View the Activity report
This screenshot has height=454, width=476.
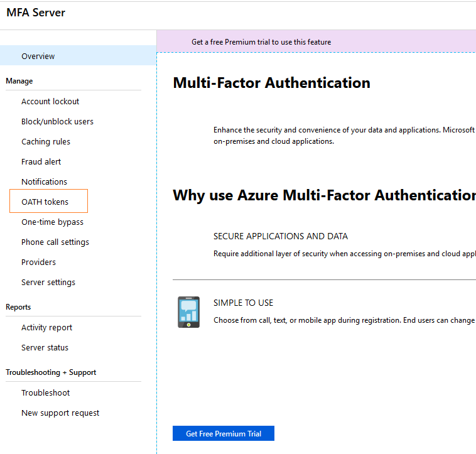(x=46, y=328)
